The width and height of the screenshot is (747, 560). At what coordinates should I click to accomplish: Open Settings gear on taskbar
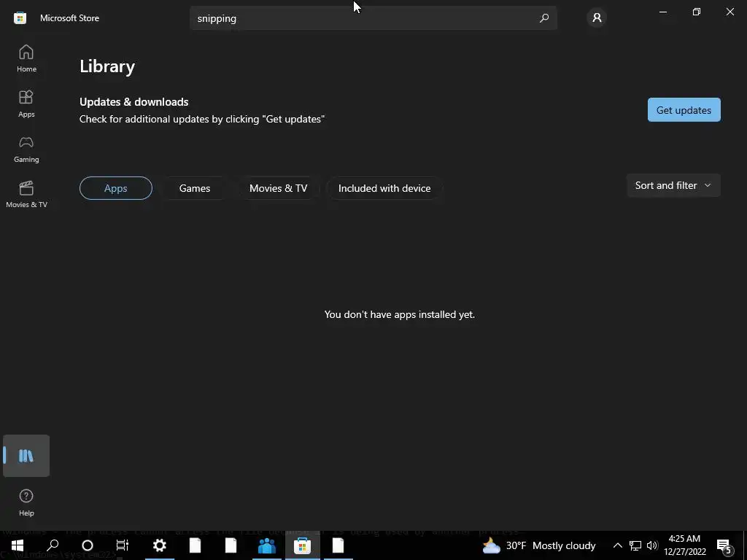[x=160, y=545]
